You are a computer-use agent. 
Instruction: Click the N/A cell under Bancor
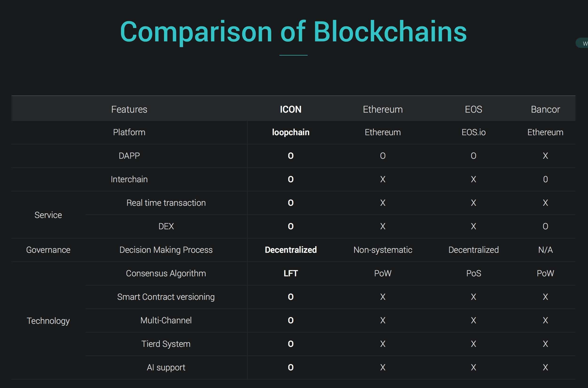click(x=545, y=250)
